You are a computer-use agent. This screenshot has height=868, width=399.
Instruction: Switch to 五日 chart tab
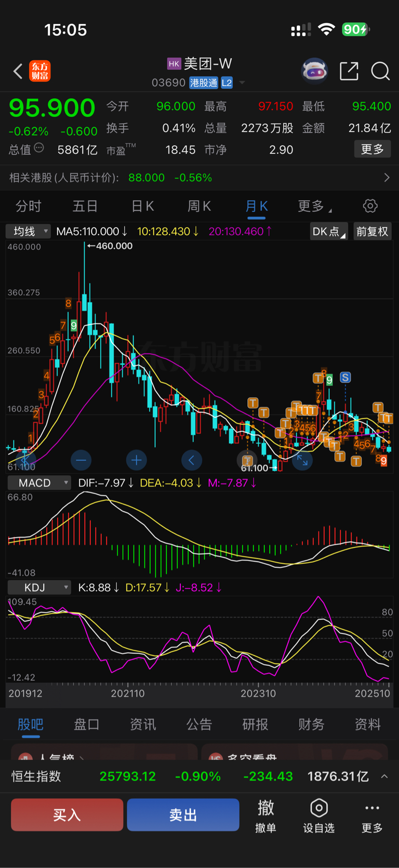click(x=85, y=206)
